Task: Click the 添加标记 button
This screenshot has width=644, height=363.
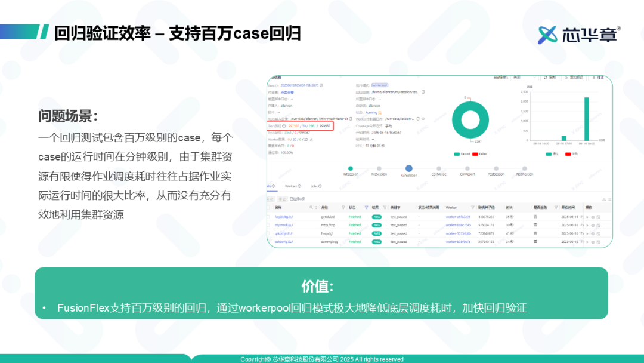Action: (574, 78)
